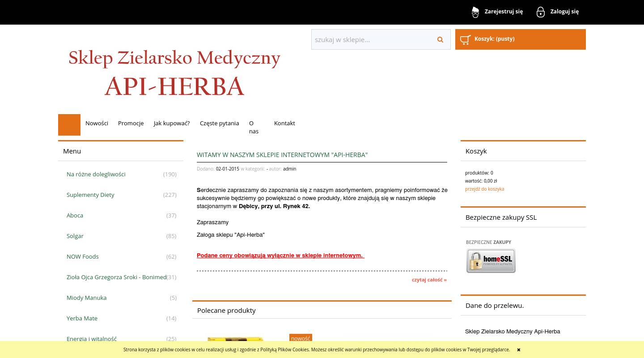Click the login padlock icon
644x358 pixels.
pyautogui.click(x=541, y=12)
